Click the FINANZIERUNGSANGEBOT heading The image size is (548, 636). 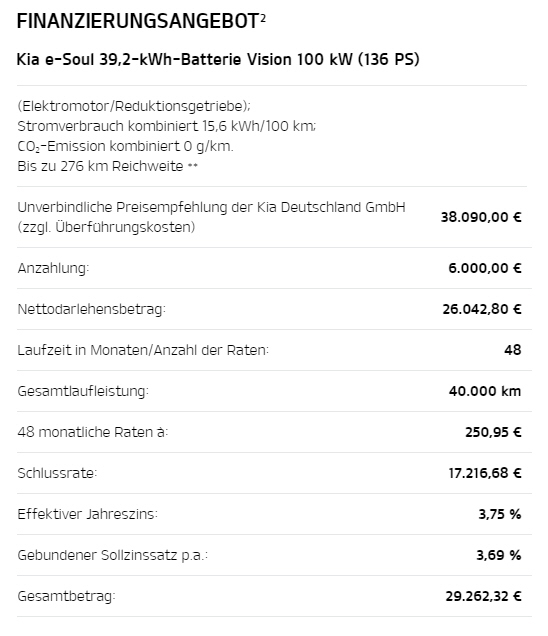[x=138, y=21]
